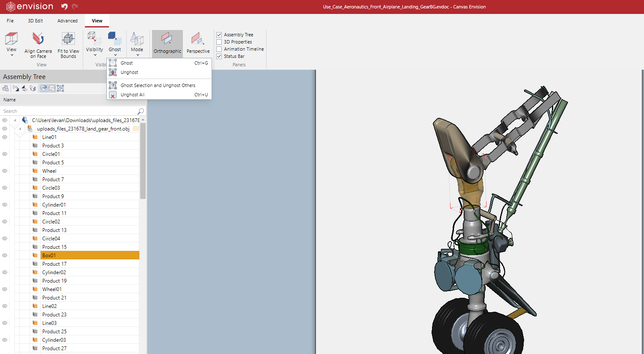Screen dimensions: 644x354
Task: Open the View dropdown in the ribbon
Action: click(x=11, y=44)
